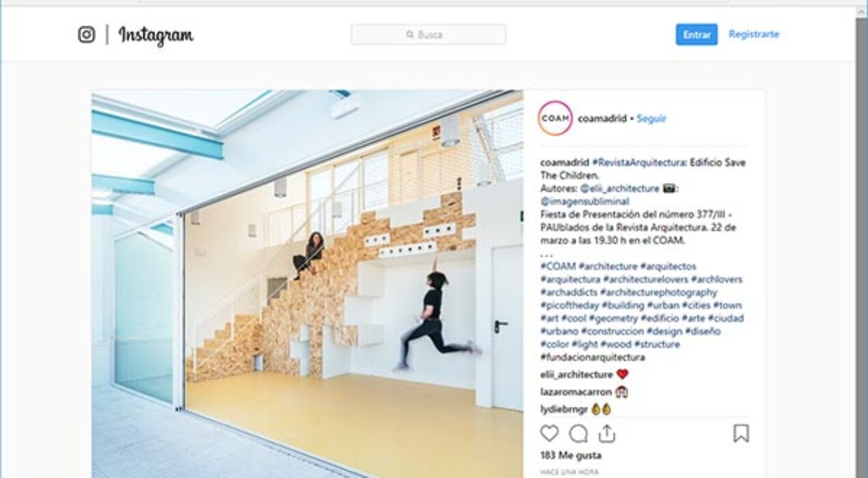The height and width of the screenshot is (478, 868).
Task: Open comments with the speech bubble icon
Action: point(578,433)
